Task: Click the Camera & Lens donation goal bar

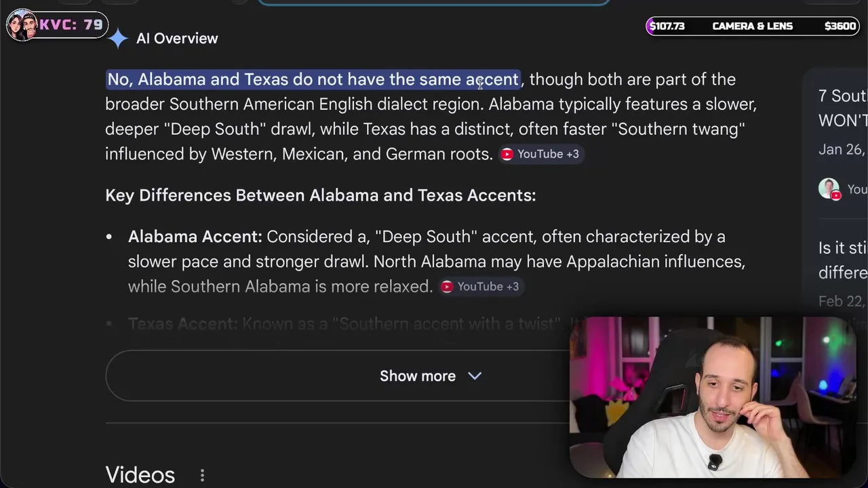Action: (x=752, y=26)
